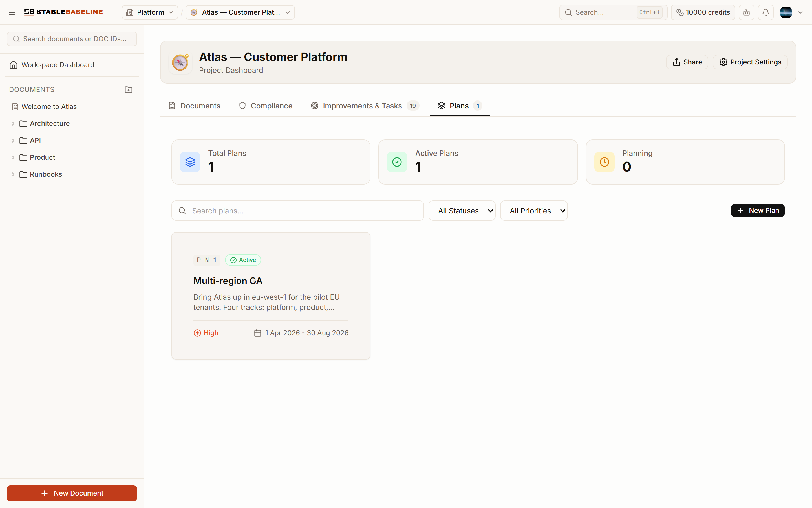812x508 pixels.
Task: Expand the API folder chevron
Action: click(13, 141)
